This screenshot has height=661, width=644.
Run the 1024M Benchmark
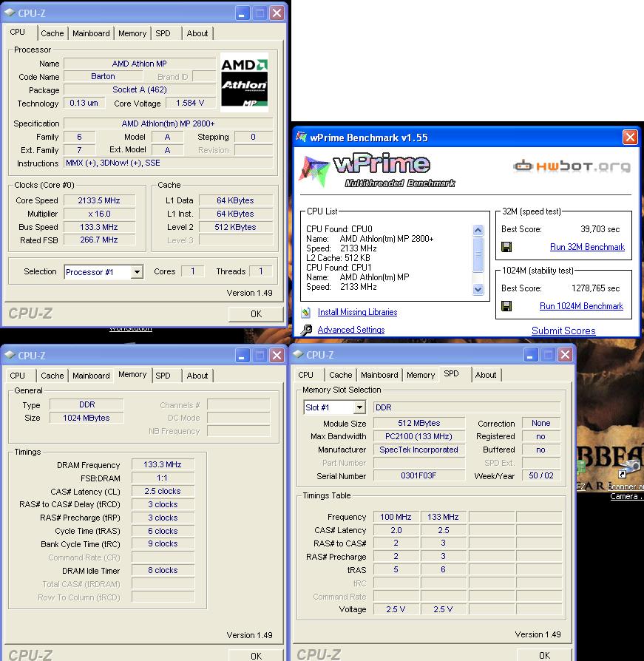coord(581,306)
